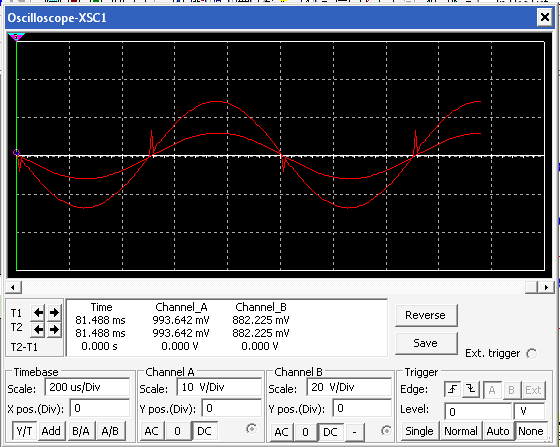
Task: Open the Timebase Scale 200 us/Div field
Action: click(87, 387)
